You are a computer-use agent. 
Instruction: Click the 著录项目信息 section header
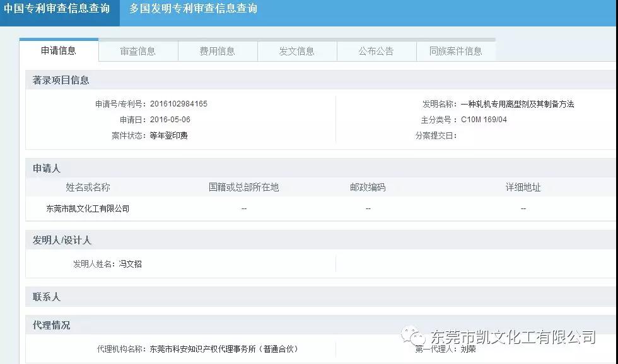click(320, 80)
